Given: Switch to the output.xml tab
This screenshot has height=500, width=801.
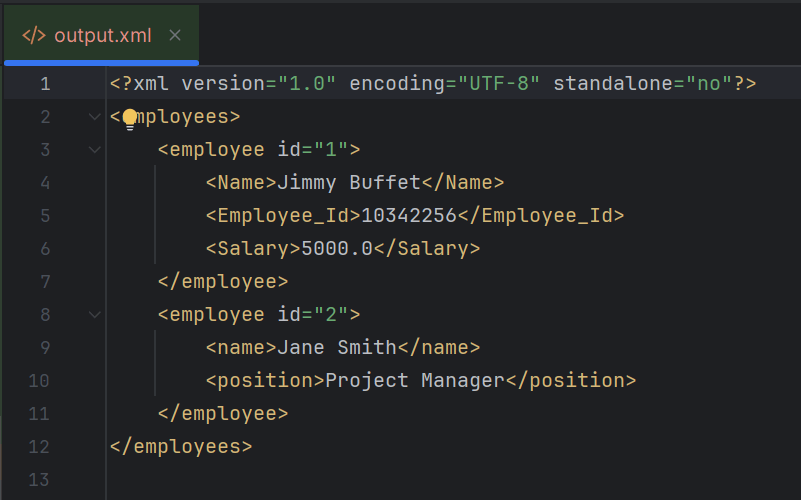Looking at the screenshot, I should click(102, 35).
